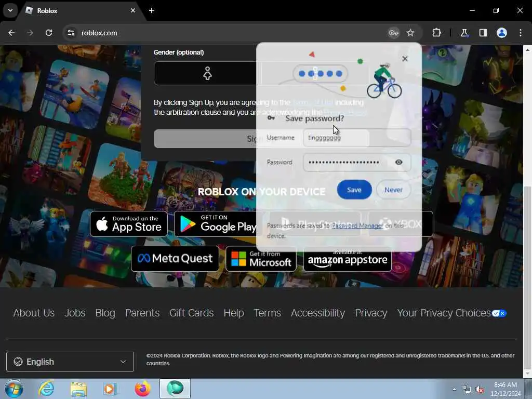This screenshot has width=532, height=399.
Task: Open the amazon appstore badge
Action: pos(348,259)
